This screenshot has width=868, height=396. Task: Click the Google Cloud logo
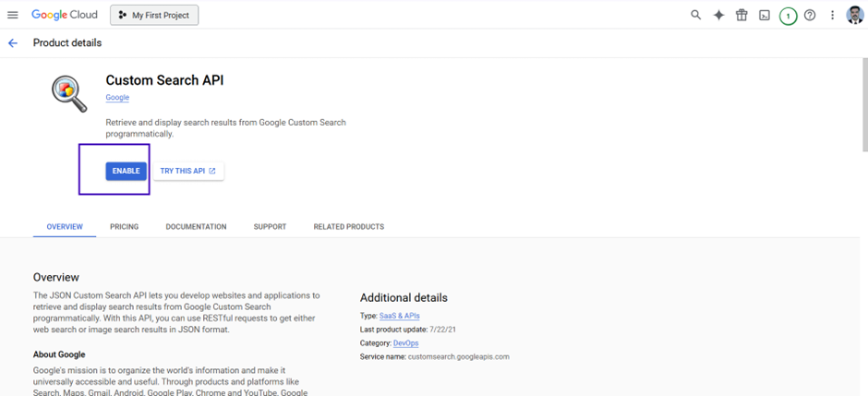pyautogui.click(x=65, y=15)
